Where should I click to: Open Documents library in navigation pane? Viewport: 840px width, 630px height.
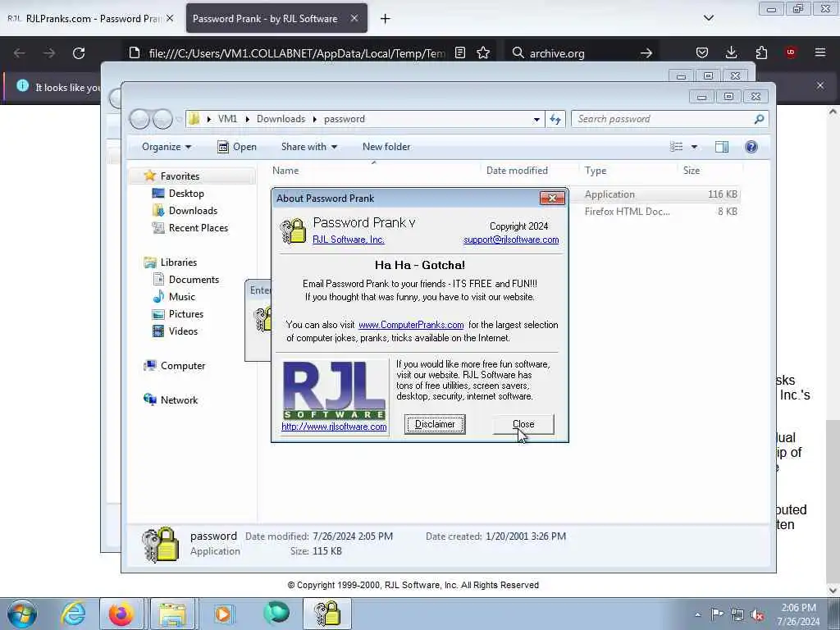tap(194, 279)
